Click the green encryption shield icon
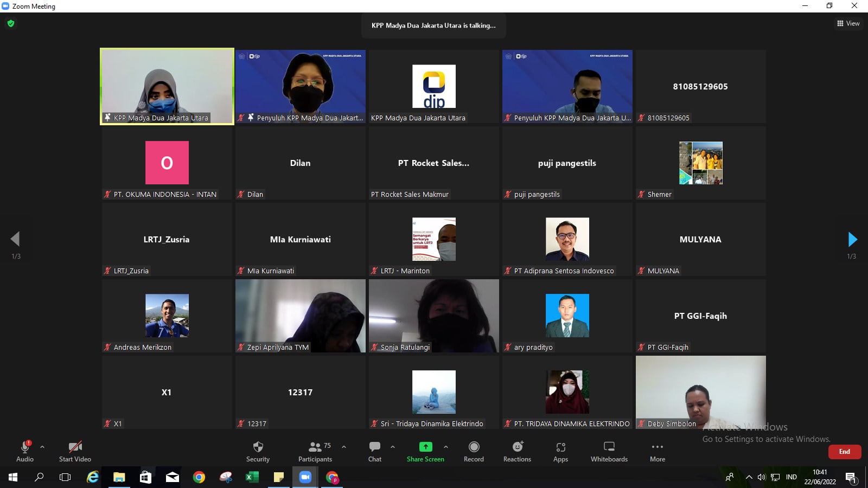The height and width of the screenshot is (488, 868). (x=11, y=23)
